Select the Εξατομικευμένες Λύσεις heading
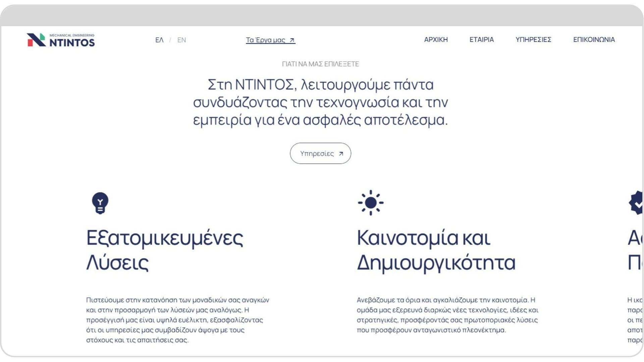This screenshot has height=362, width=644. 165,250
